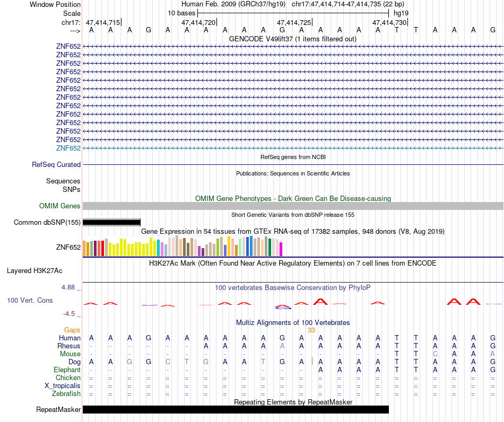Open Repeating Elements by RepeatMasker title
The image size is (504, 422).
(x=293, y=402)
